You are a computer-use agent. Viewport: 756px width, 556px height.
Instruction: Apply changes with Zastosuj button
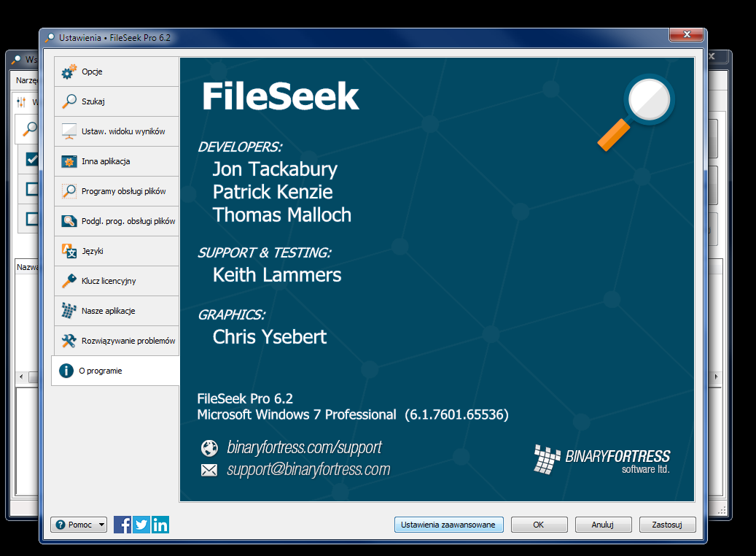click(x=667, y=525)
